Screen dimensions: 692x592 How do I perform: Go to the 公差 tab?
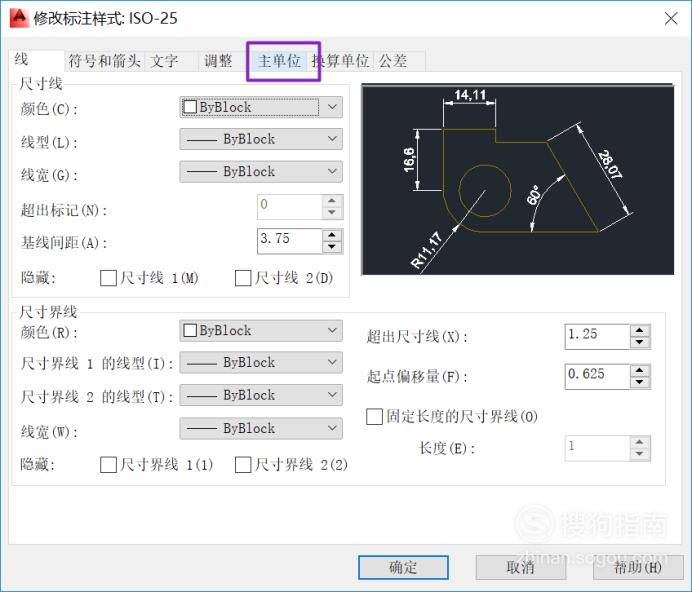399,61
